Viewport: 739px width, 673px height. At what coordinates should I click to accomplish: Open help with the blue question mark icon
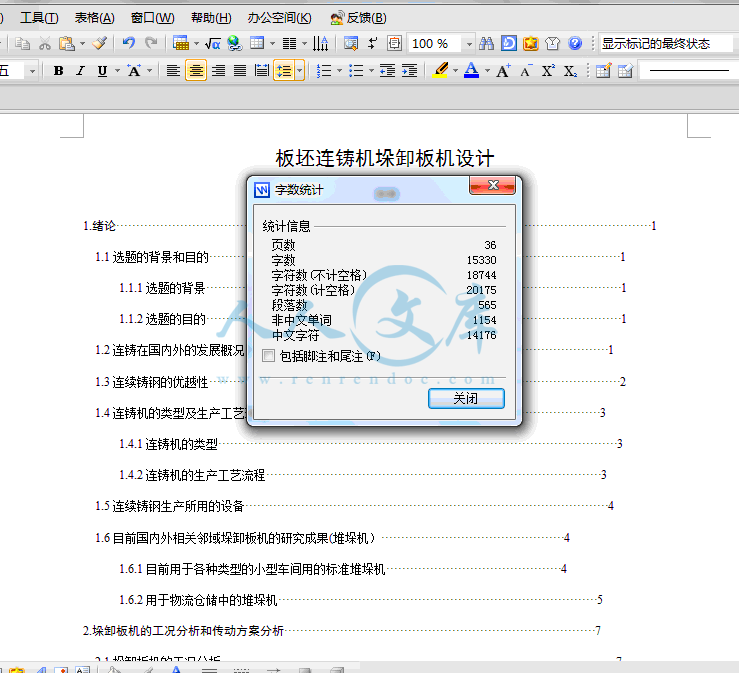575,43
